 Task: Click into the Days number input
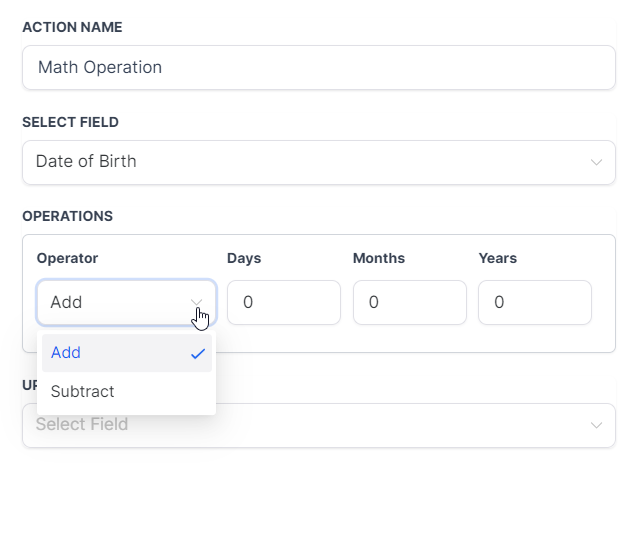point(283,302)
